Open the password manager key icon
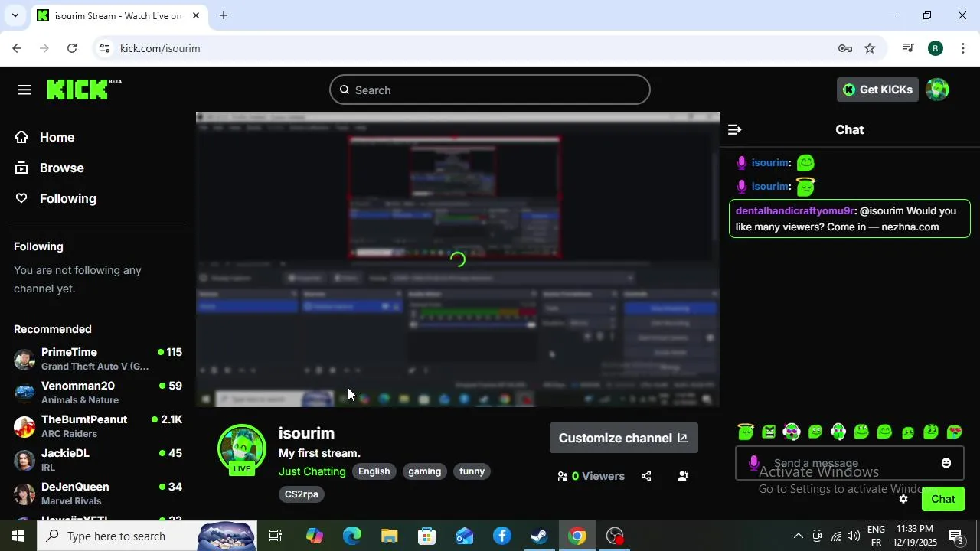This screenshot has height=551, width=980. [845, 48]
